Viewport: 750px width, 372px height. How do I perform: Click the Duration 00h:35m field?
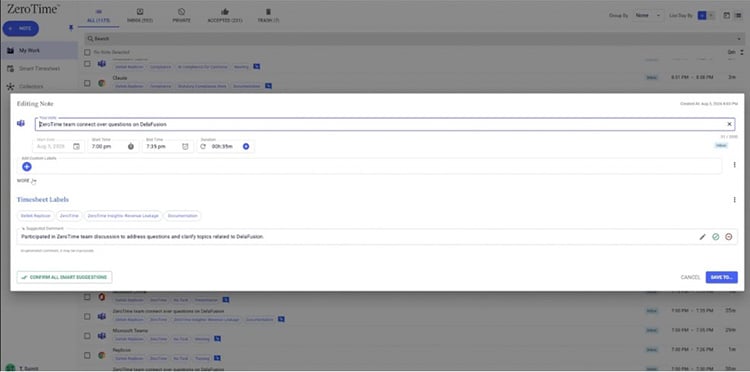226,146
